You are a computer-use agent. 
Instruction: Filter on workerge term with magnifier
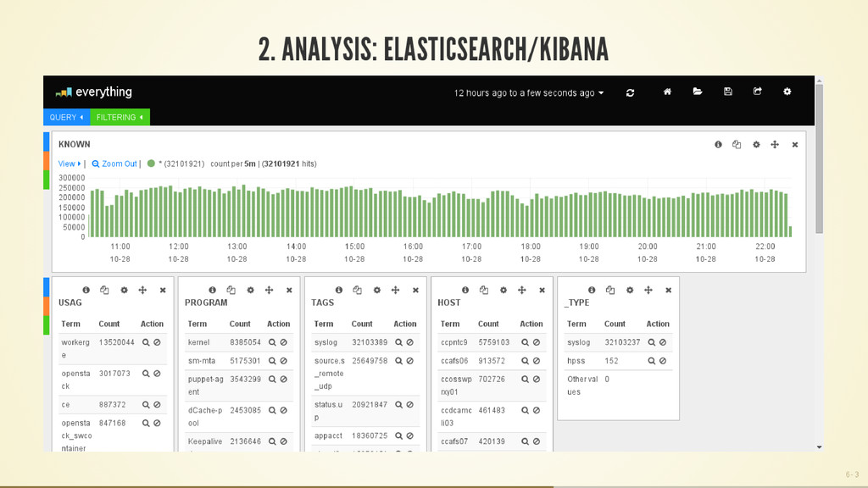(146, 342)
